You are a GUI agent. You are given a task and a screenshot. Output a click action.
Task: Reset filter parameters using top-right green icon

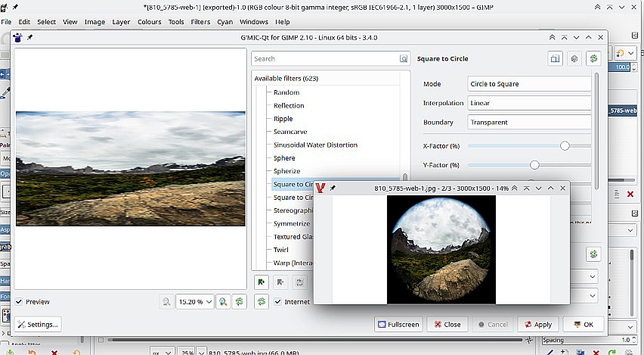pyautogui.click(x=594, y=58)
